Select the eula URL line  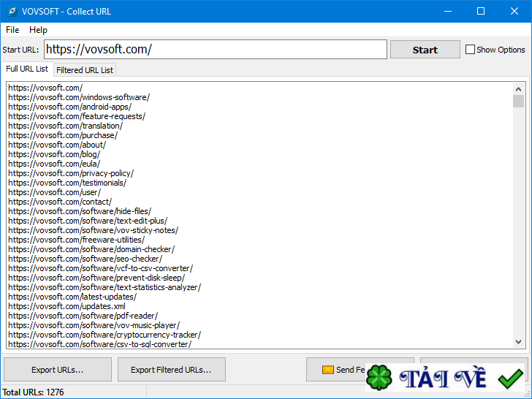(x=54, y=164)
